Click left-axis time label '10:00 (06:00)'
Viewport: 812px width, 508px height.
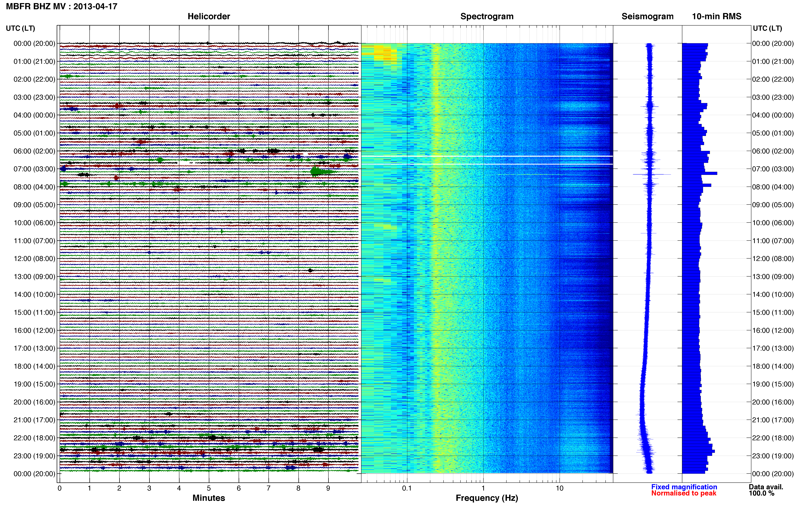click(x=34, y=223)
